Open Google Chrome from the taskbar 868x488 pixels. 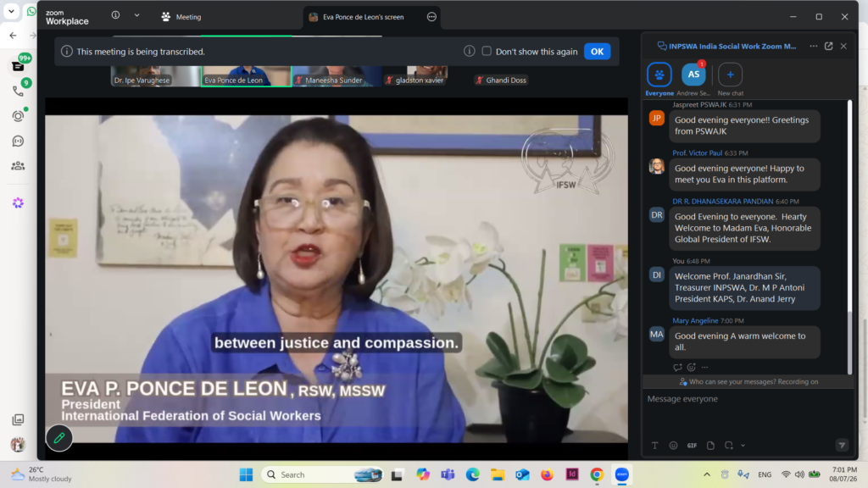(x=596, y=474)
